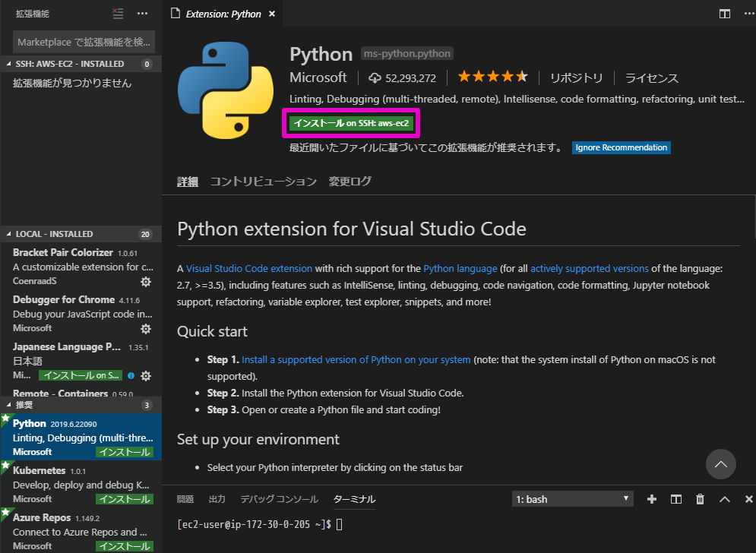
Task: Switch to the 出力 panel tab
Action: click(x=217, y=499)
